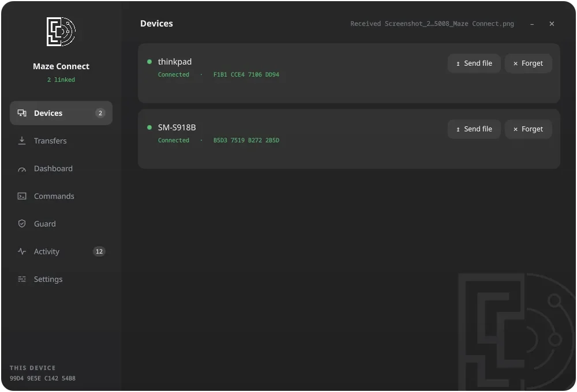Click the SM-S918B device name
Viewport: 577px width, 392px height.
177,127
